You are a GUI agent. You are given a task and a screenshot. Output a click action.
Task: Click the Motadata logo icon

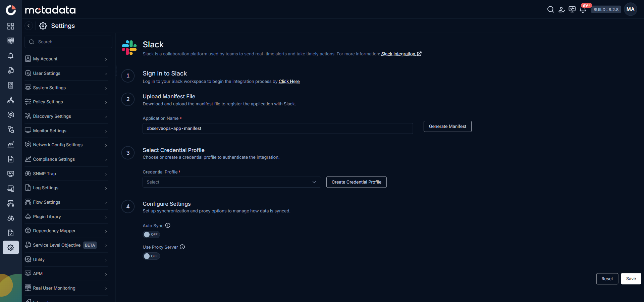coord(11,10)
